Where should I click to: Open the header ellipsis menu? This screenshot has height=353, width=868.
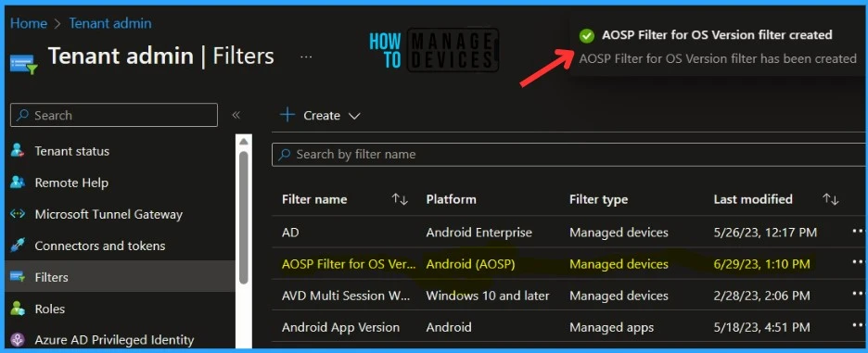tap(306, 57)
